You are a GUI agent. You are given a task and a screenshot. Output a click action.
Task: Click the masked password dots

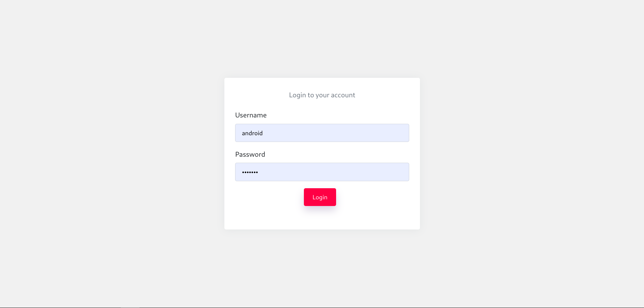[x=250, y=172]
